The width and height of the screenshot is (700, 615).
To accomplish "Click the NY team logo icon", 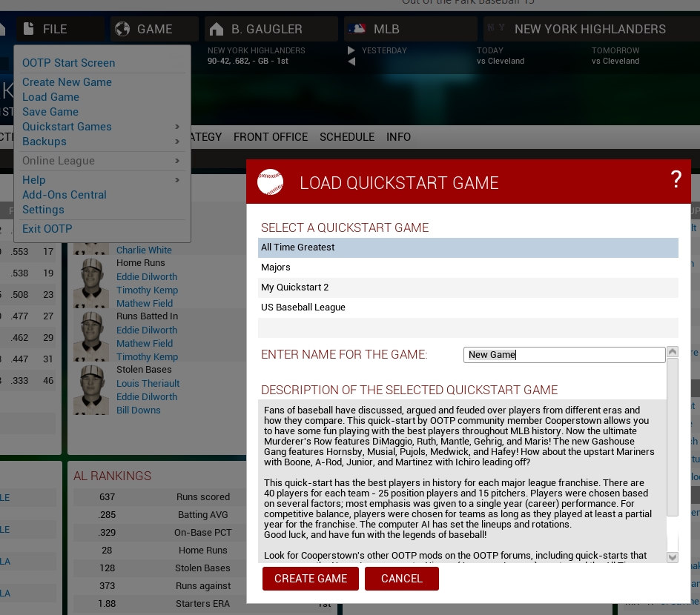I will [496, 27].
